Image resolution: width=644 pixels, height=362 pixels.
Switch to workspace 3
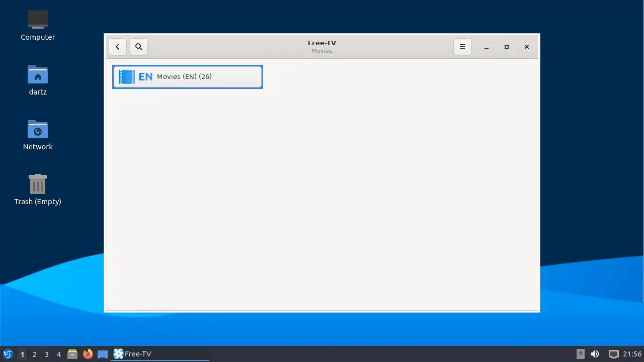tap(46, 354)
